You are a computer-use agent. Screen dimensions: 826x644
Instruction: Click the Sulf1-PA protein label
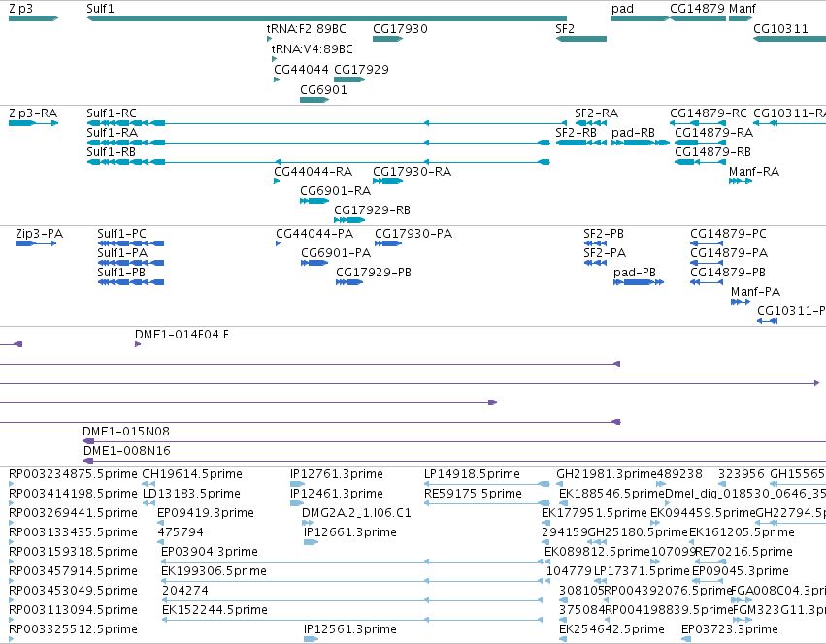[x=122, y=253]
